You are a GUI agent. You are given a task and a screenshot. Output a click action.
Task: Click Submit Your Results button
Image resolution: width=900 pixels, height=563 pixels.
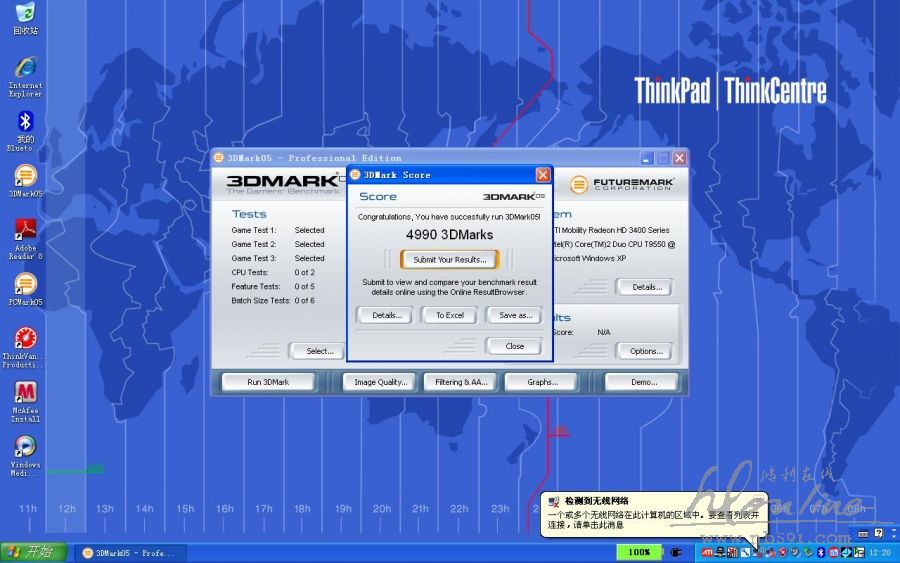(x=449, y=260)
